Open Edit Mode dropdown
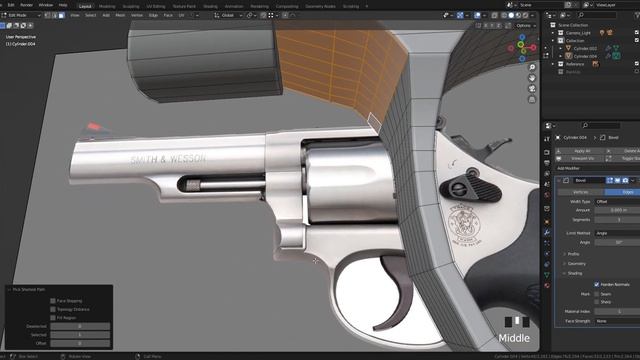 (21, 15)
